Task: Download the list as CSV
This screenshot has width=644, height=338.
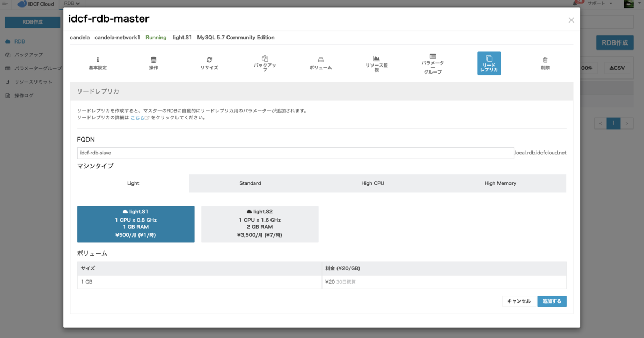Action: click(x=617, y=68)
